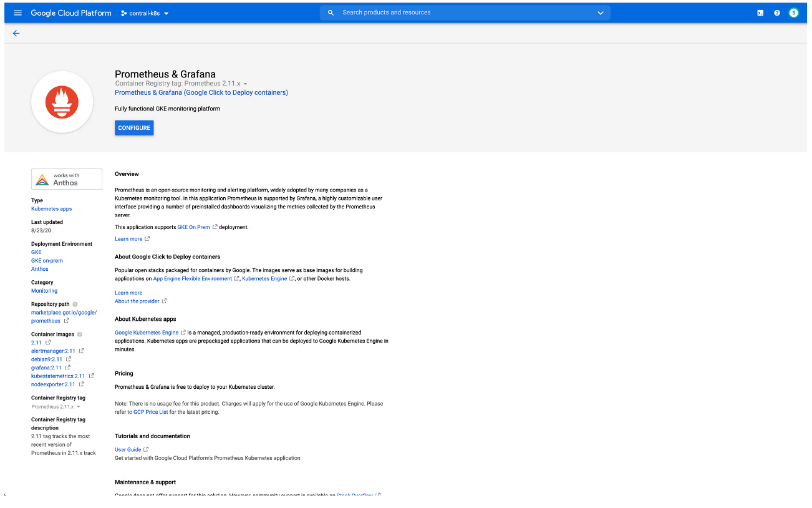Click the GKE on-prem deployment environment link
Screen dimensions: 812x508
click(47, 261)
